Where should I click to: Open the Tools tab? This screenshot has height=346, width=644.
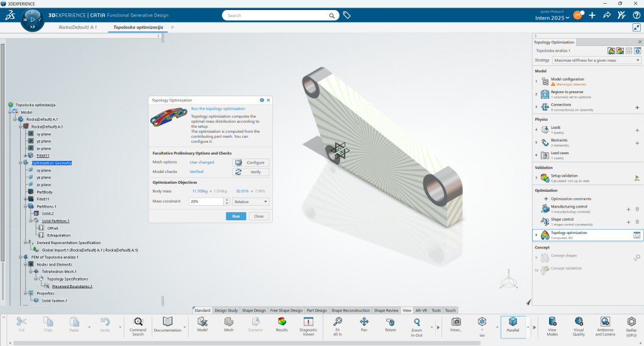436,310
